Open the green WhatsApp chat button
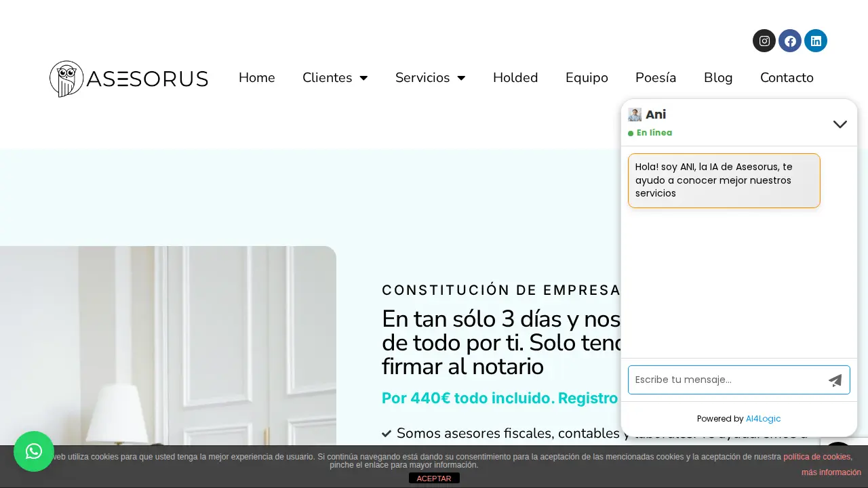Screen dimensions: 868x488 click(34, 451)
